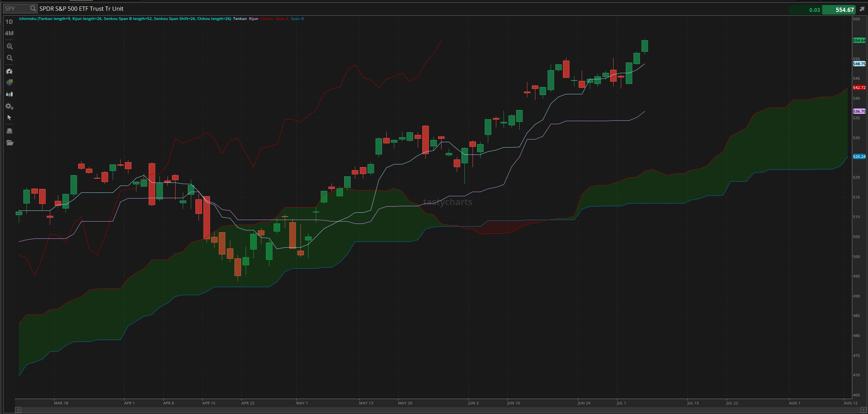Click the SPY symbol input field
868x414 pixels.
tap(16, 8)
